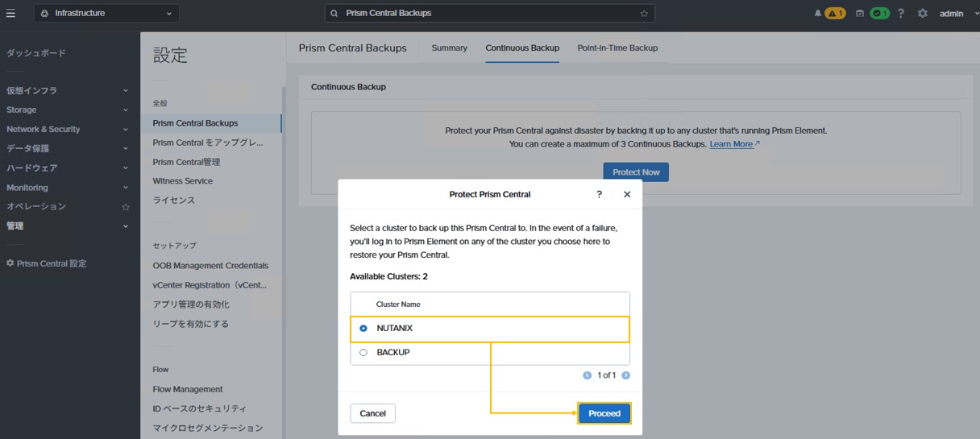Click the Proceed button
Image resolution: width=980 pixels, height=439 pixels.
(x=604, y=413)
